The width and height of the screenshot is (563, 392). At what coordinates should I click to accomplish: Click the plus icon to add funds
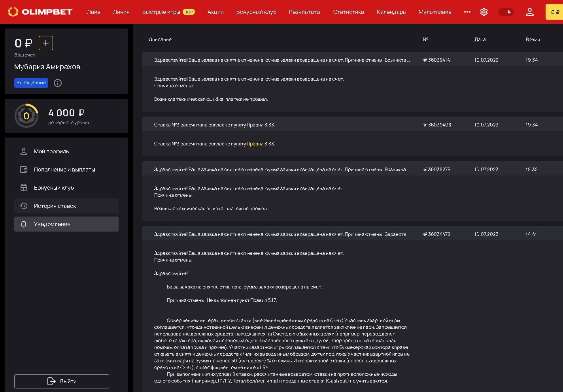pos(46,43)
